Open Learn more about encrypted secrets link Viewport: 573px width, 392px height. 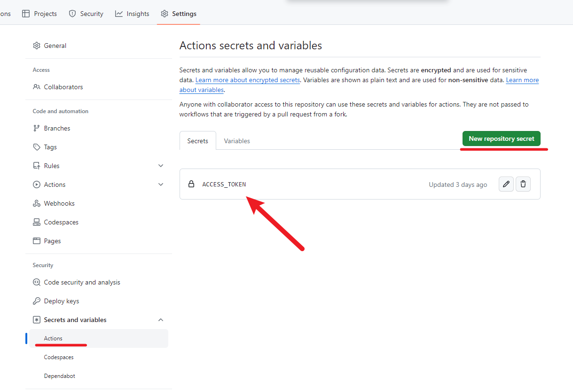coord(248,80)
